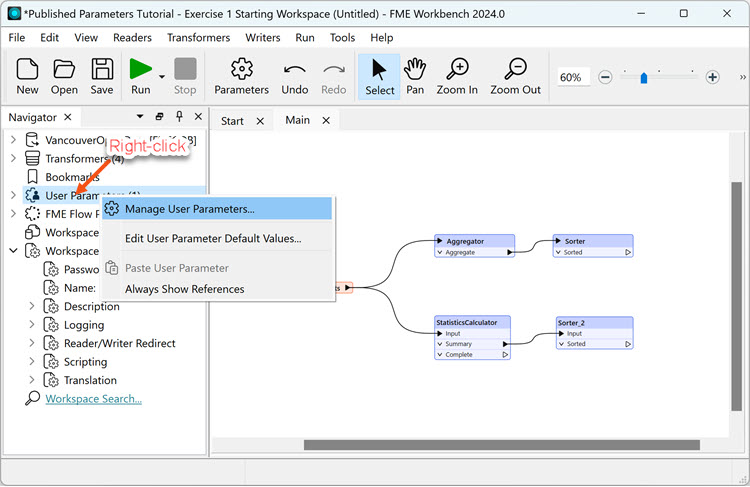Click canvas vertical scrollbar
750x487 pixels.
(737, 296)
